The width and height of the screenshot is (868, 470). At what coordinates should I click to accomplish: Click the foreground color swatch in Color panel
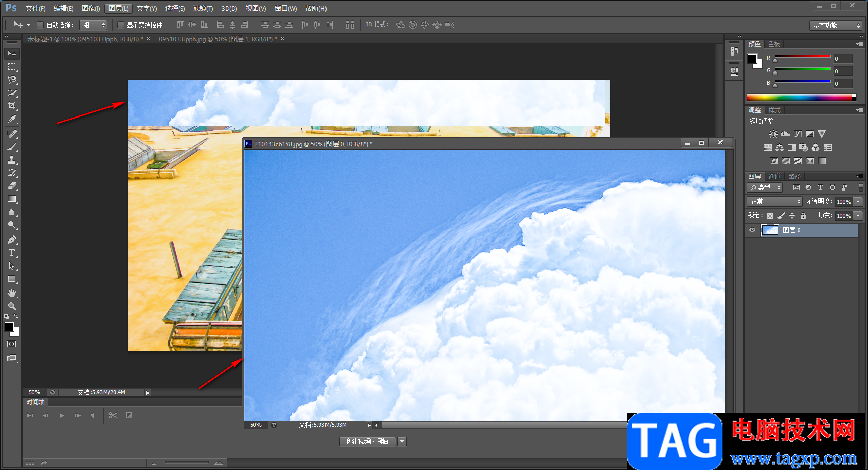tap(752, 59)
